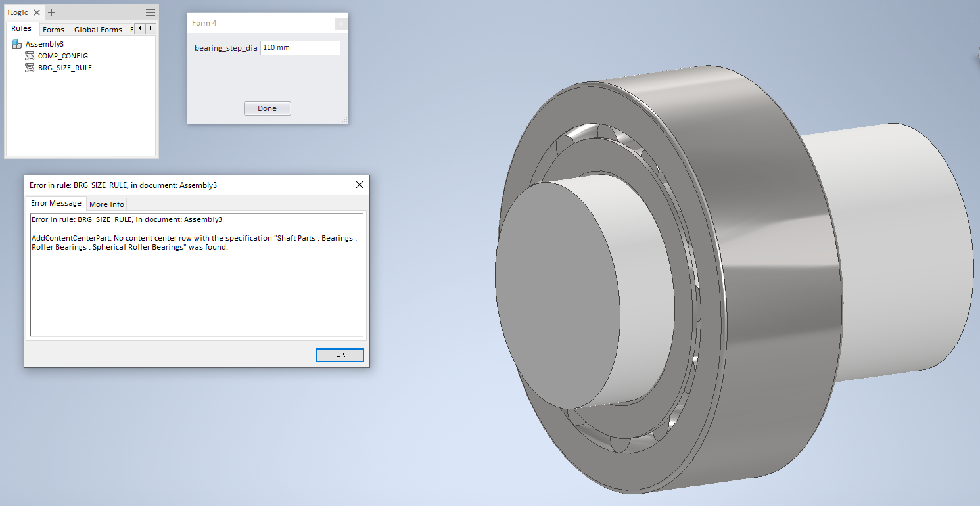Select the BRG_SIZE_RULE rule

tap(64, 67)
